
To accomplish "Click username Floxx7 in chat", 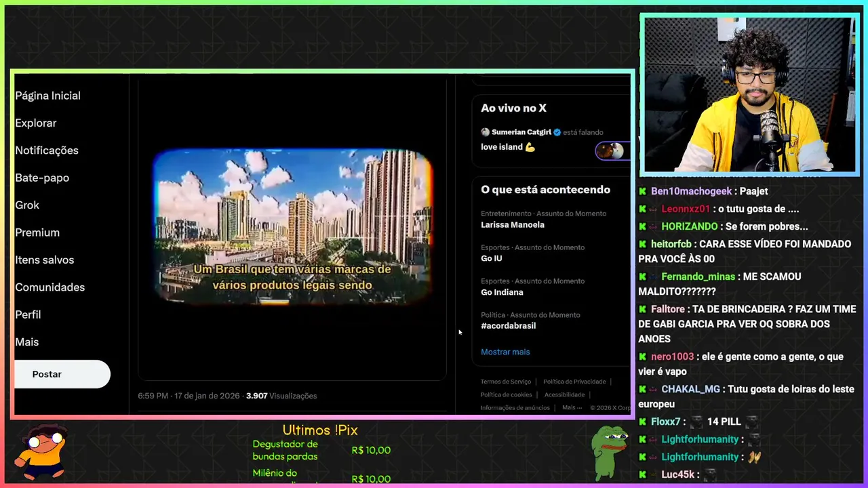I will 665,422.
